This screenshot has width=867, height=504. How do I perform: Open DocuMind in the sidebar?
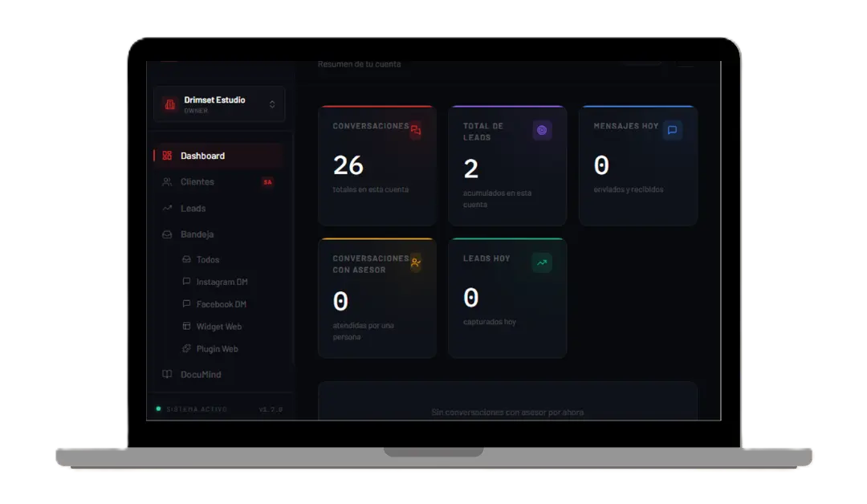(219, 375)
